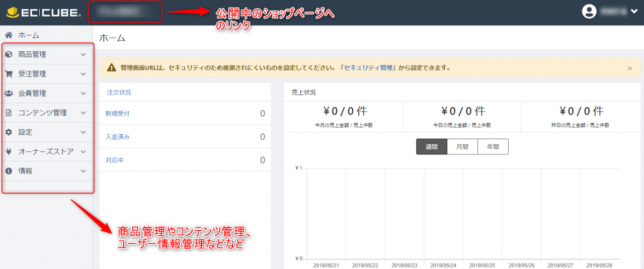Dismiss the security warning banner
Screen dimensions: 644x269
click(x=629, y=68)
